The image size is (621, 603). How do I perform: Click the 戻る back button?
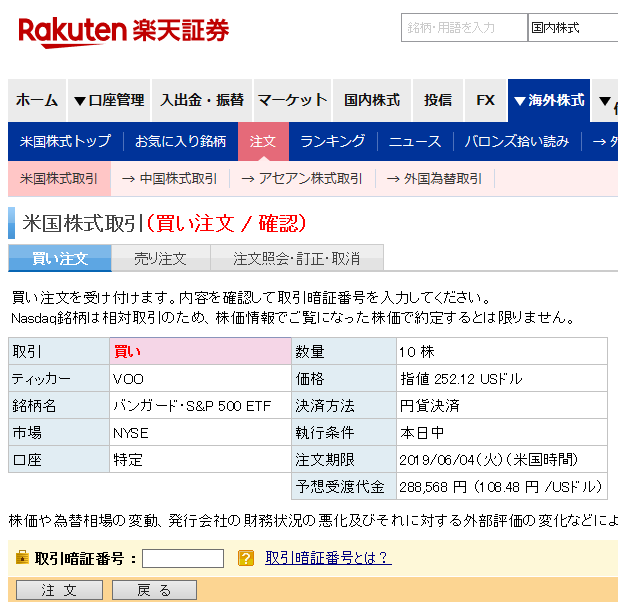tap(154, 590)
